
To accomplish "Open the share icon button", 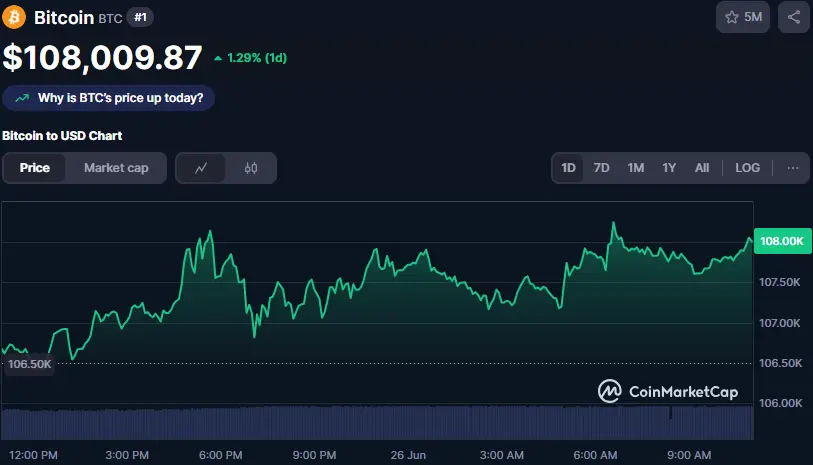I will [794, 17].
